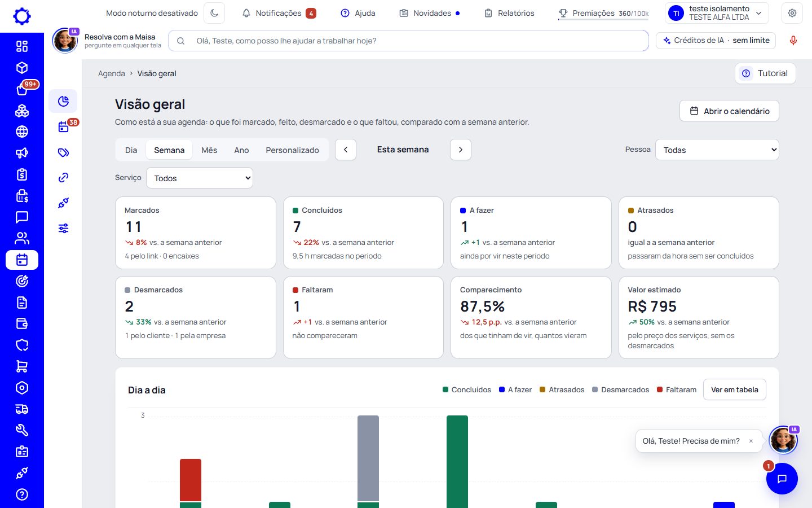This screenshot has height=508, width=812.
Task: Open the pie chart overview icon
Action: point(63,101)
